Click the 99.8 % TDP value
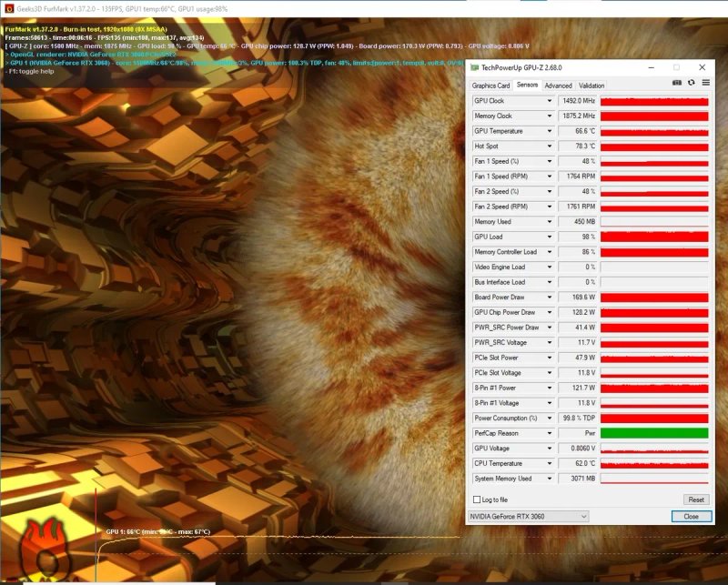The width and height of the screenshot is (728, 585). click(x=578, y=418)
